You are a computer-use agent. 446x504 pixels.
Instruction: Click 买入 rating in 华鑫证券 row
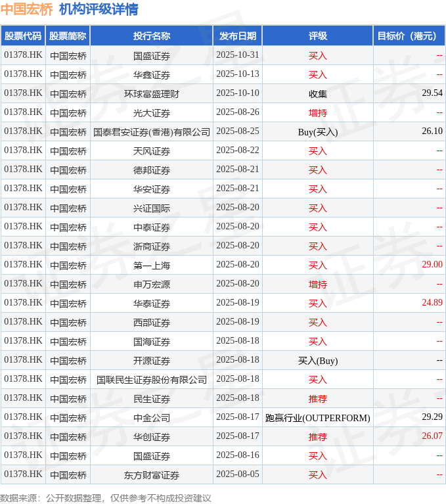[x=318, y=75]
